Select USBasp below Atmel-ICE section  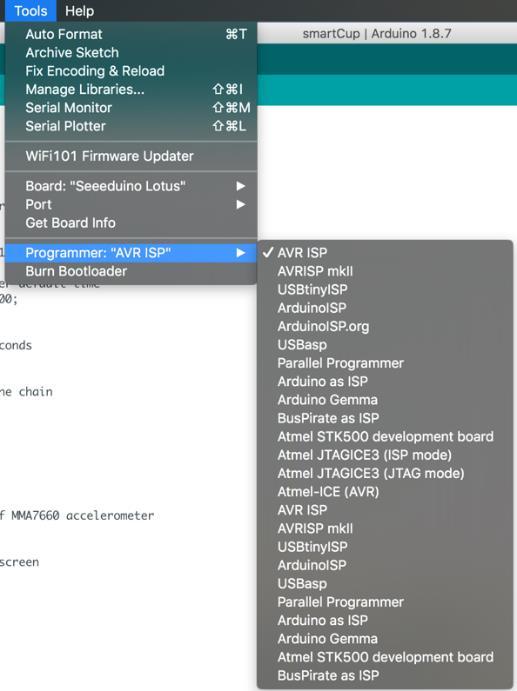tap(385, 583)
